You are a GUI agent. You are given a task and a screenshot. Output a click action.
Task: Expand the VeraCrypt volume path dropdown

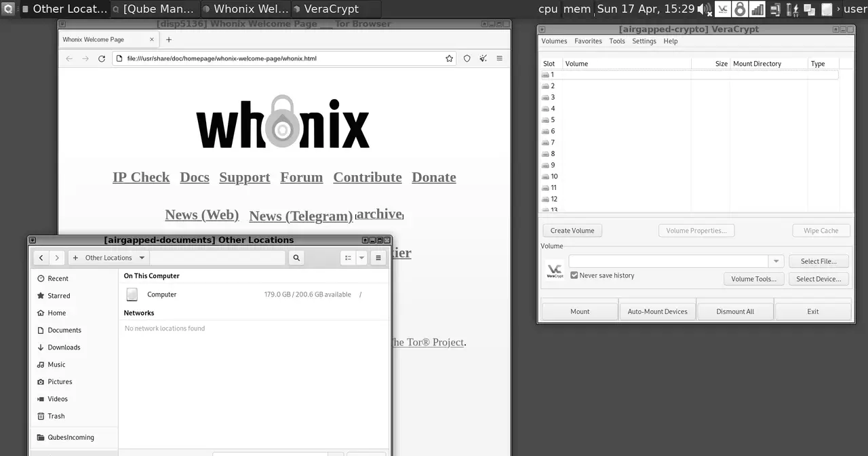click(776, 261)
